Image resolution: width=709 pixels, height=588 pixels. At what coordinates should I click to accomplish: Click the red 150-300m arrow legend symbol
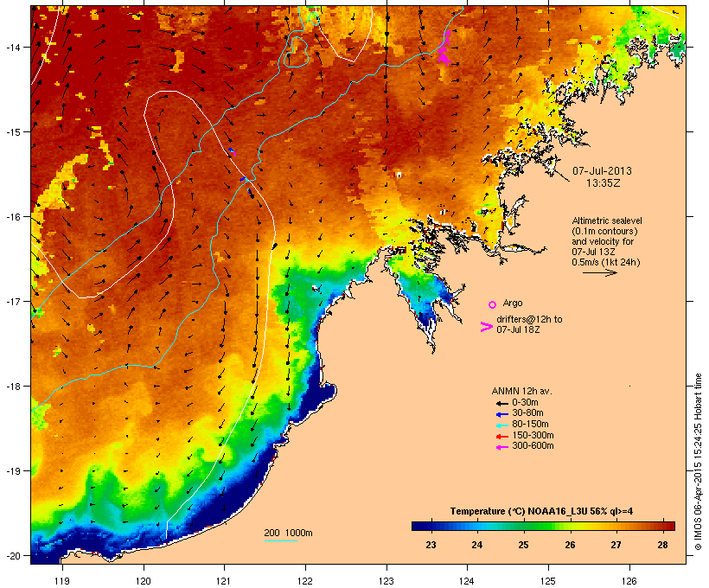coord(501,437)
